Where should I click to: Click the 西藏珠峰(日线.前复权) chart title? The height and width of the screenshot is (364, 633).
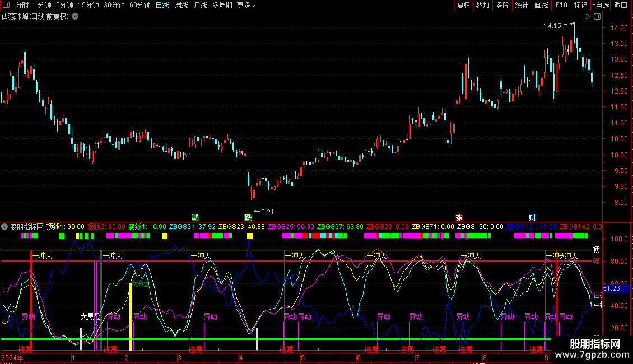pos(35,17)
